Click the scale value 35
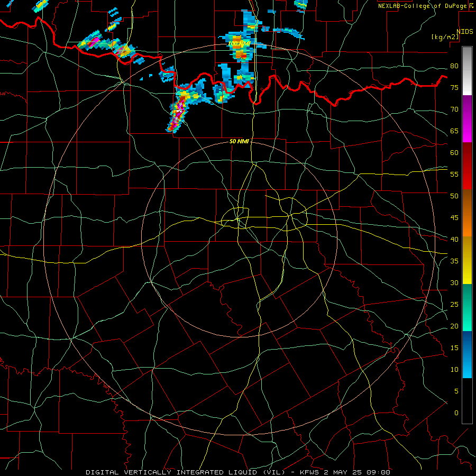This screenshot has height=476, width=476. [454, 261]
